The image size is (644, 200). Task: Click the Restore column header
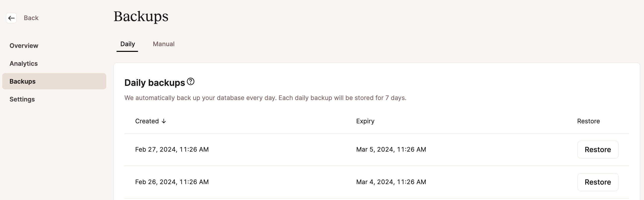(x=588, y=121)
